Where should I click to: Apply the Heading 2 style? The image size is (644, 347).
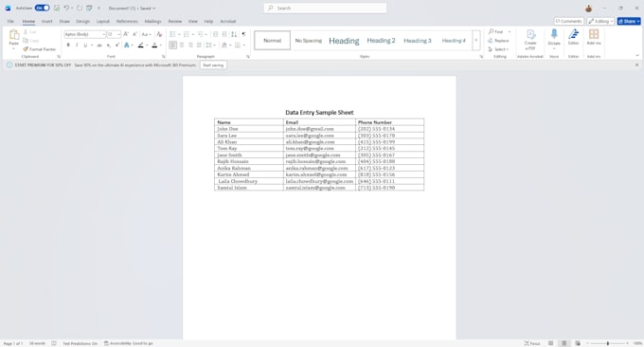[x=381, y=40]
